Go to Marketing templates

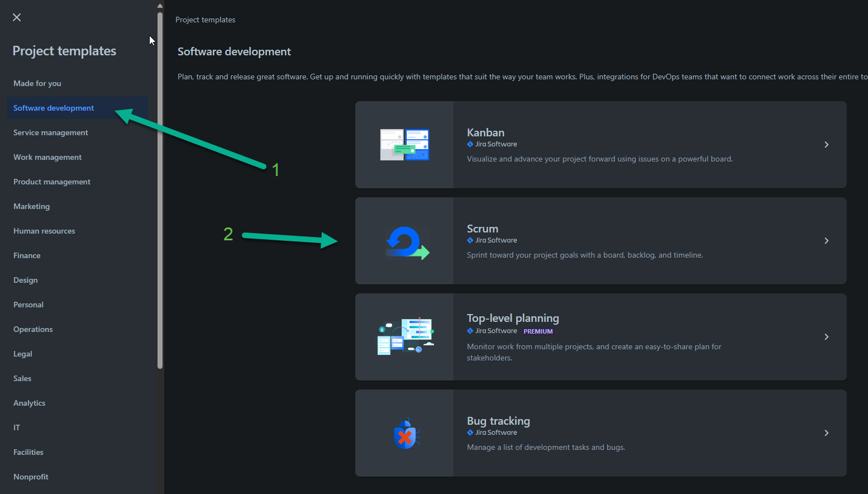32,206
